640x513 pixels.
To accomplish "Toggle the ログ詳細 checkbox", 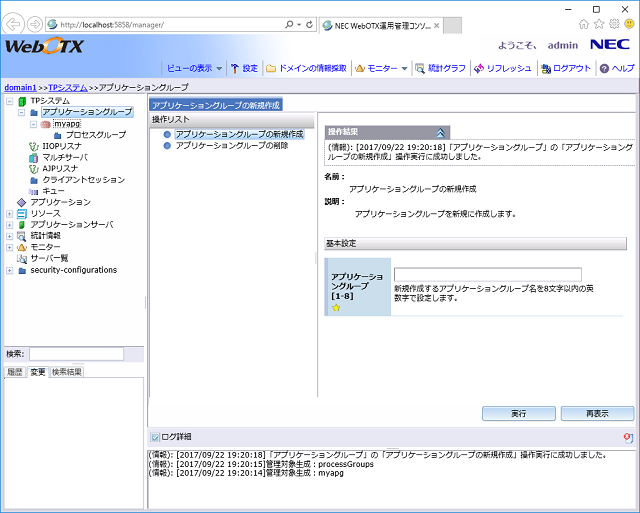I will 154,437.
